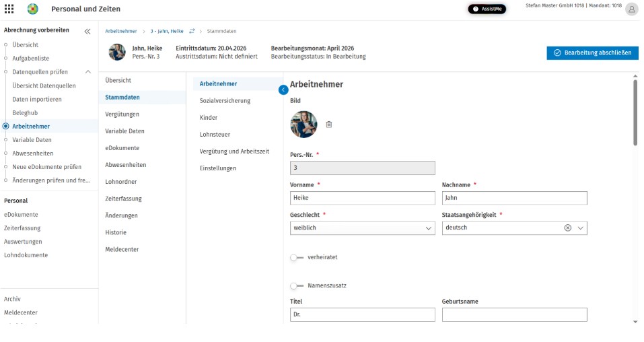The width and height of the screenshot is (644, 342).
Task: Go to Übersicht under Abrechnung vorbereiten
Action: point(25,44)
